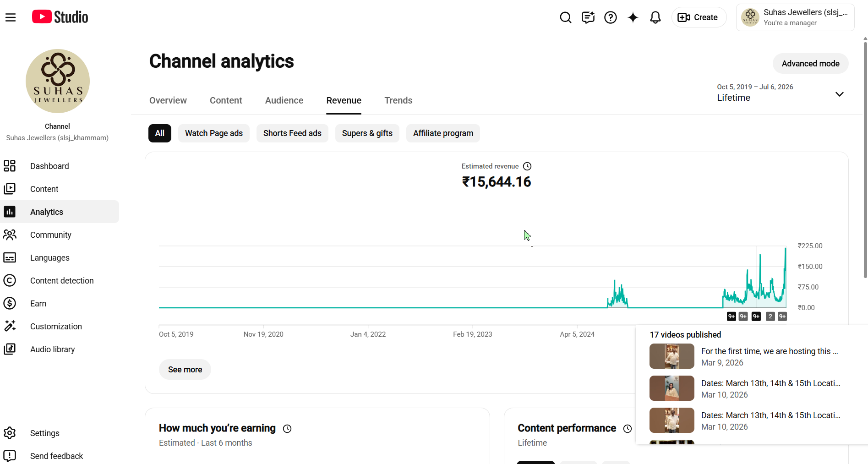Click the '2' video marker under the chart
Viewport: 868px width, 464px height.
770,317
